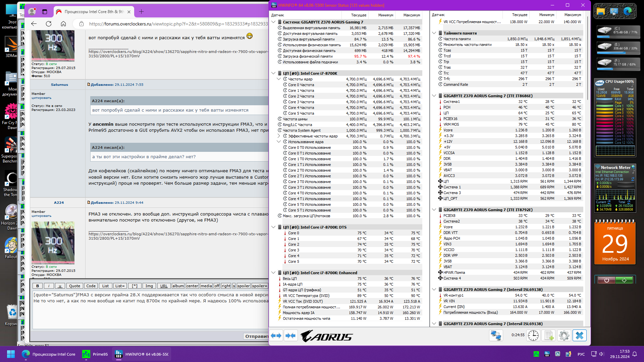Click the browser home icon
Screen dimensions: 644x362
click(x=63, y=24)
